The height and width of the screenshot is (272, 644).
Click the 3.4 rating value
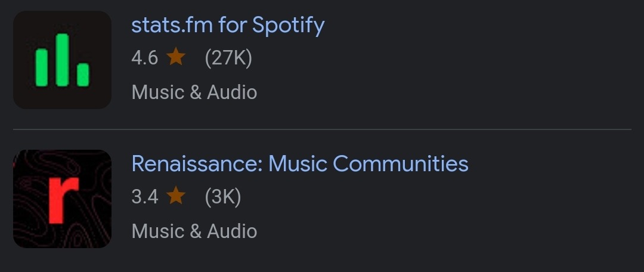click(x=144, y=196)
